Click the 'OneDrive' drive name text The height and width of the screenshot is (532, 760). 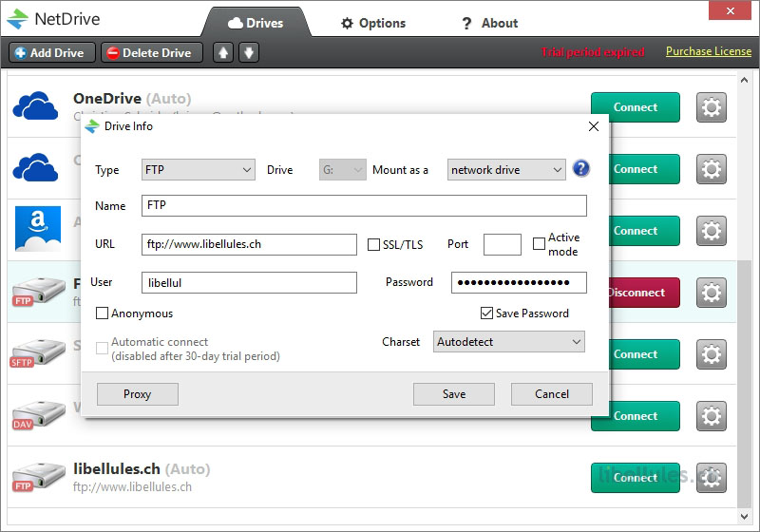[x=107, y=99]
